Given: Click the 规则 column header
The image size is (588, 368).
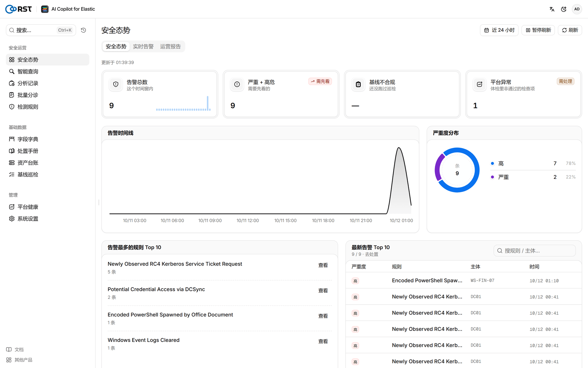Looking at the screenshot, I should pyautogui.click(x=397, y=267).
